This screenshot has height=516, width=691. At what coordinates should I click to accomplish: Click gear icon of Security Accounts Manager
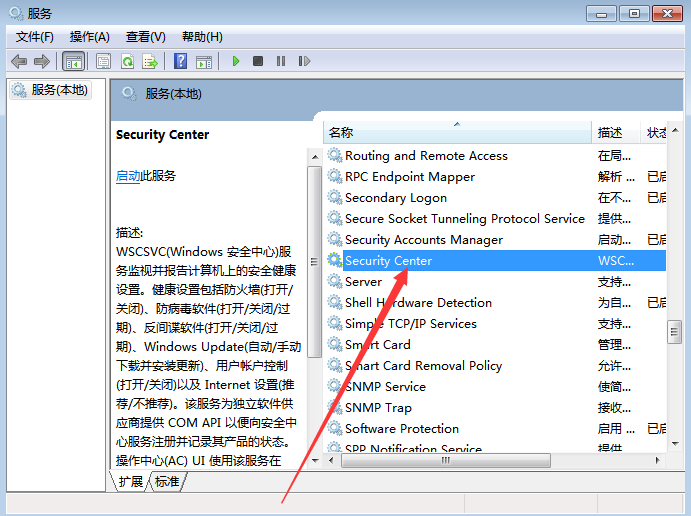point(335,239)
